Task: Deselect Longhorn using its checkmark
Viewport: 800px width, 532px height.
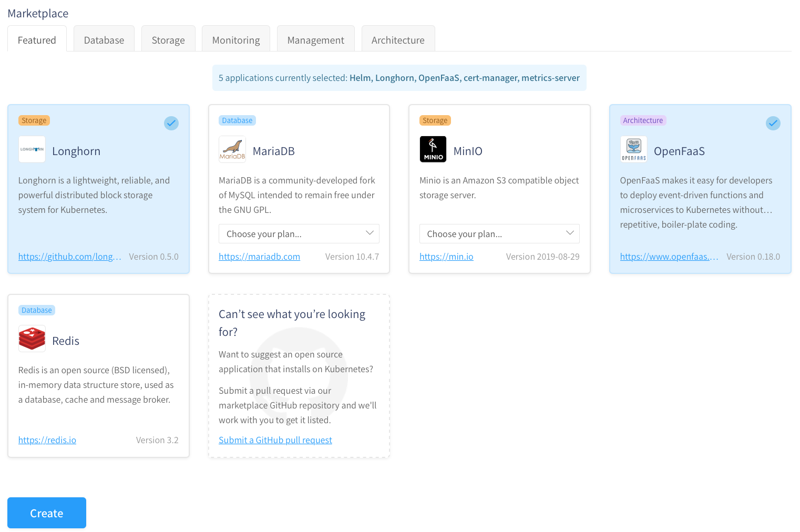Action: 171,124
